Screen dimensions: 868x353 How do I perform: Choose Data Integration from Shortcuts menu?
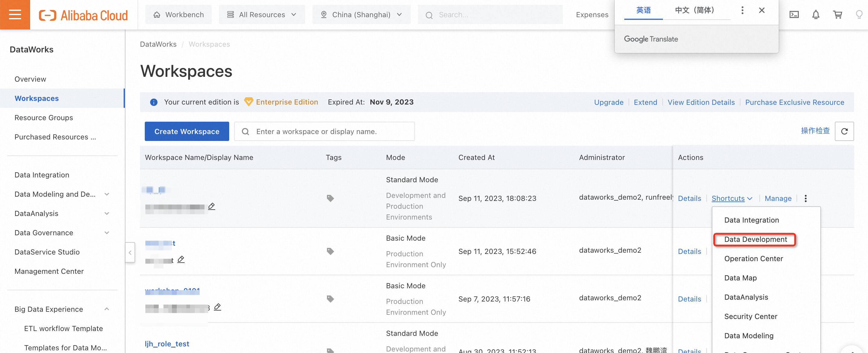(x=751, y=220)
